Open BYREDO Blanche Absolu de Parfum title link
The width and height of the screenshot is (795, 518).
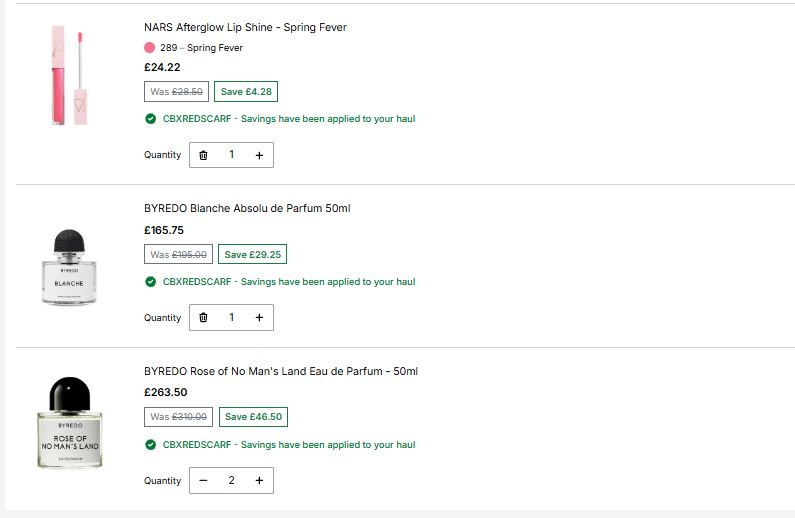[x=247, y=208]
